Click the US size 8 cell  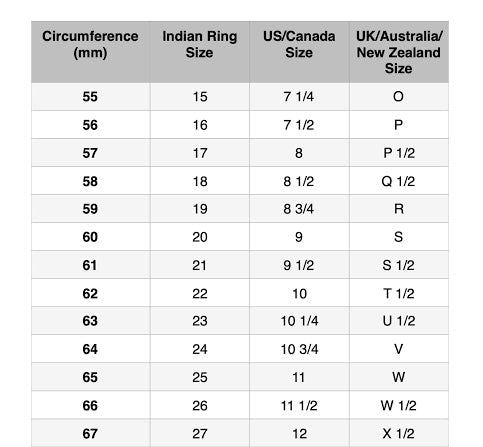pyautogui.click(x=299, y=153)
